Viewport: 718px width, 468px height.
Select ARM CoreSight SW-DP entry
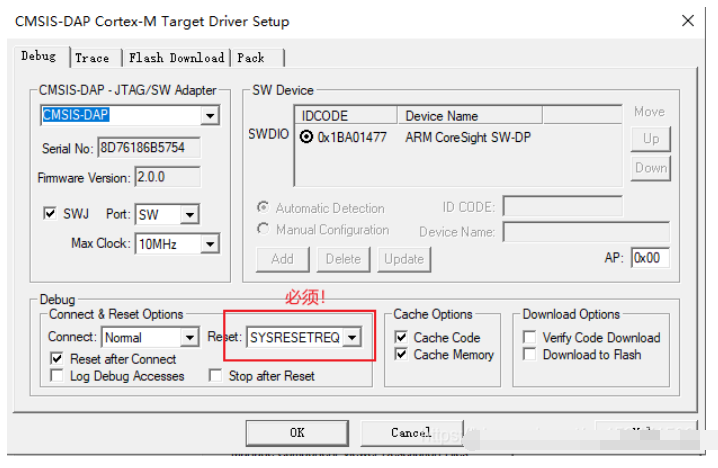468,137
